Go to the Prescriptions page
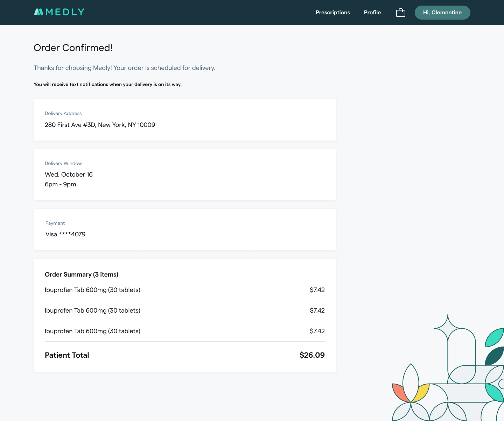504x421 pixels. point(332,13)
